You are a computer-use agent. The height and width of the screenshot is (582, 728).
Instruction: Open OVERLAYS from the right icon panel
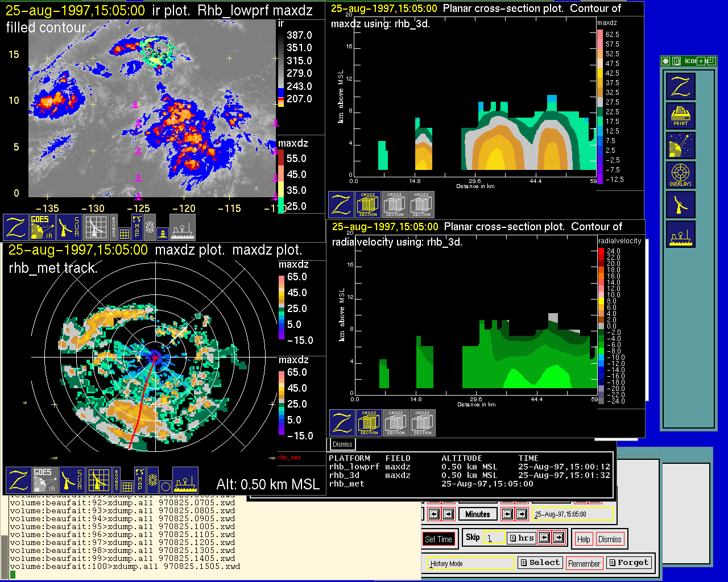click(x=680, y=175)
